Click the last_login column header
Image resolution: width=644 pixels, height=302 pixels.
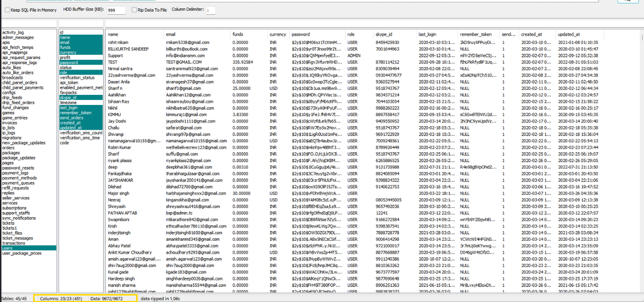click(428, 34)
